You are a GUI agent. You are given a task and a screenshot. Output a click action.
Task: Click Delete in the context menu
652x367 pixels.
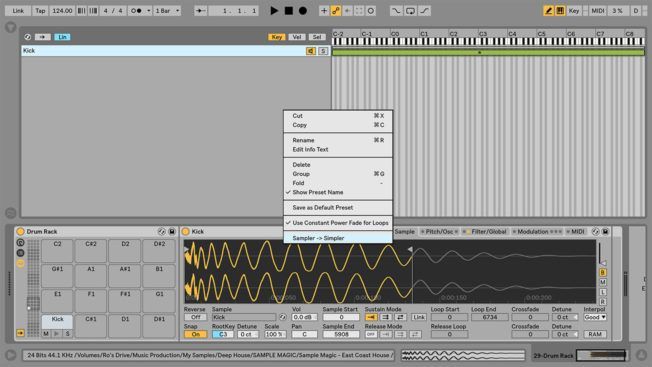[338, 165]
